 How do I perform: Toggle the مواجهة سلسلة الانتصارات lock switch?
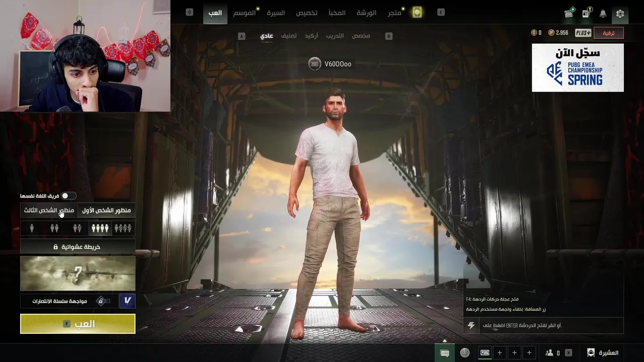point(102,301)
